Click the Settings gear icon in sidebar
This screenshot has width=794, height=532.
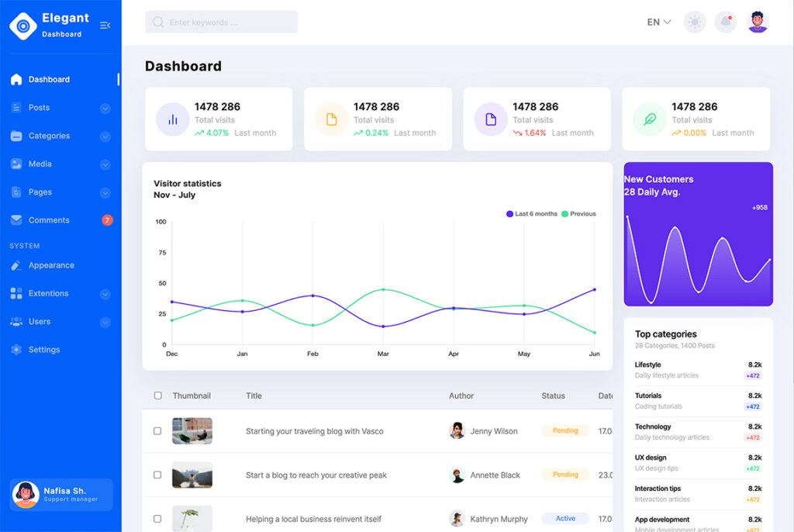16,350
